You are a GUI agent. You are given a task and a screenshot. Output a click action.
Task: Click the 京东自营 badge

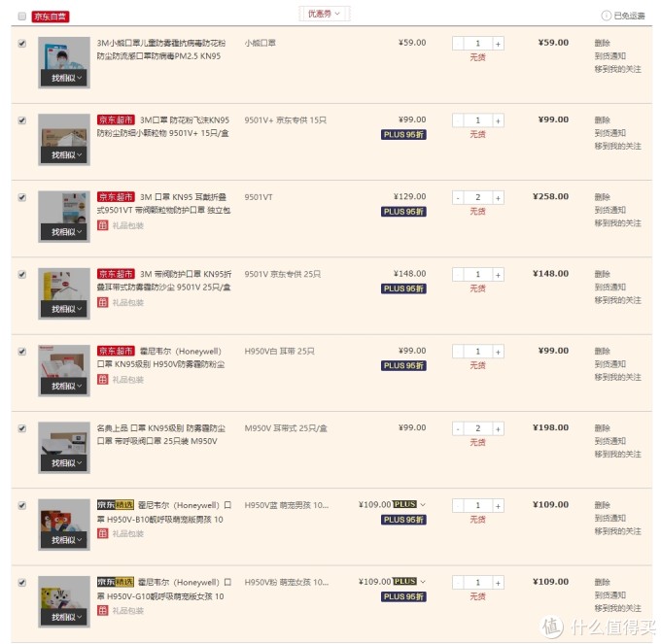(51, 17)
